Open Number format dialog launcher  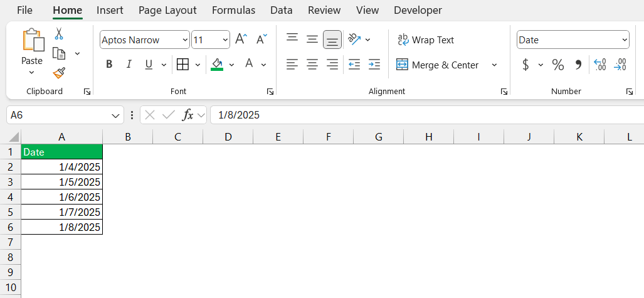pos(629,92)
